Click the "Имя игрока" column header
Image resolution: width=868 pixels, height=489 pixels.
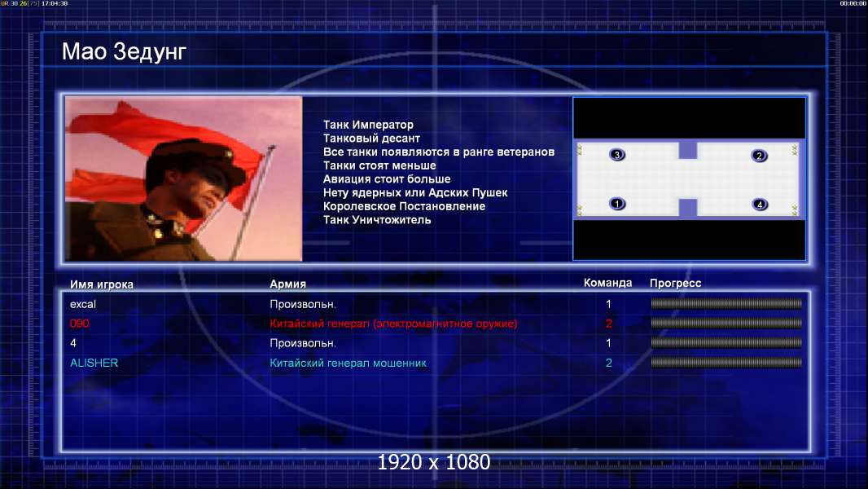[x=102, y=284]
